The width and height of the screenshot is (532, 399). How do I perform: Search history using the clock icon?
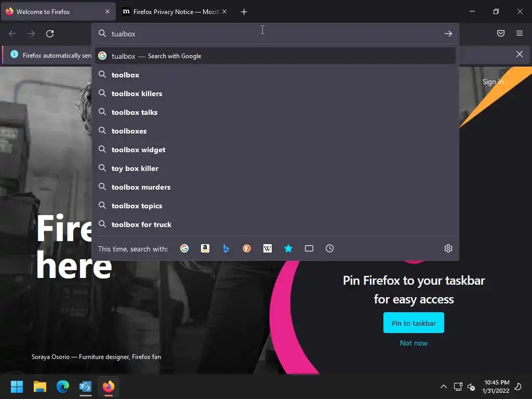(330, 249)
